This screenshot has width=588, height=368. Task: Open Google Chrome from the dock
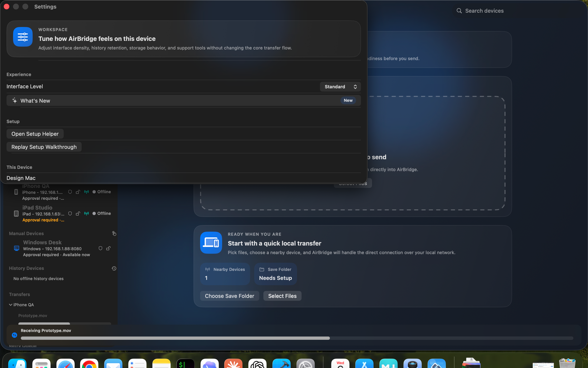[x=89, y=363]
